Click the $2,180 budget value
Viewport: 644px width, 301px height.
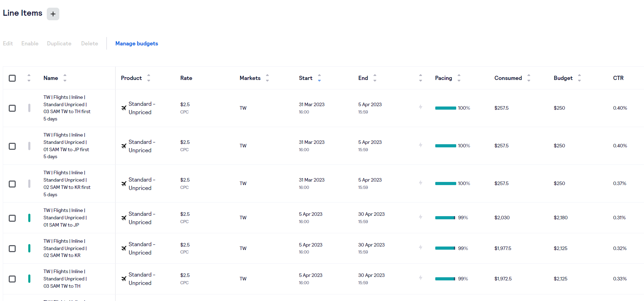561,218
